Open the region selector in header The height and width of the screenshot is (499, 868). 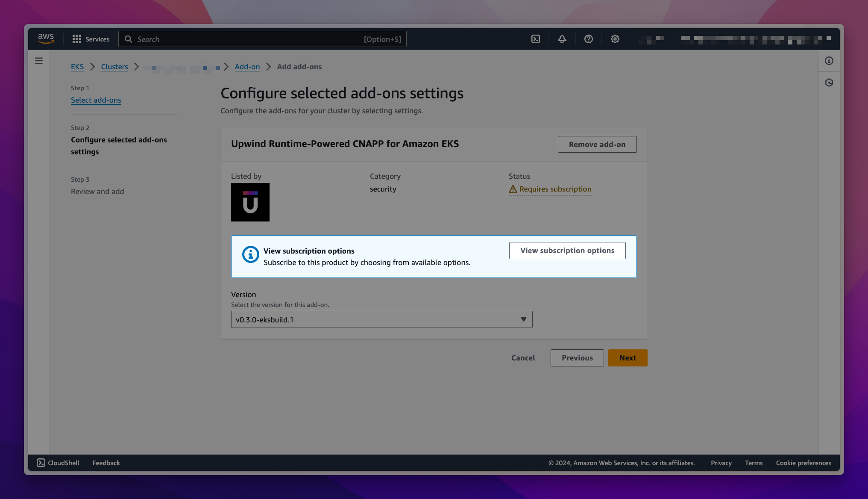[651, 39]
